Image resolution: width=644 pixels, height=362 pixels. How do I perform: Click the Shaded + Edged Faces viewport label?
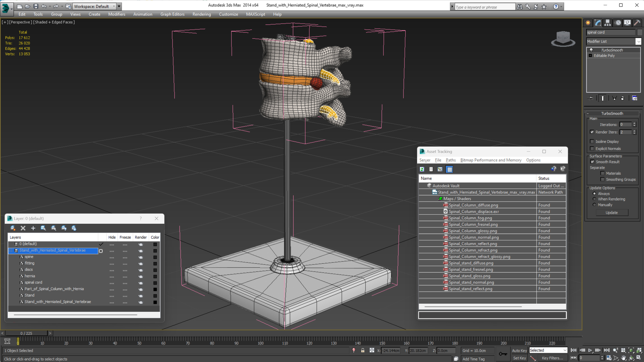(54, 22)
